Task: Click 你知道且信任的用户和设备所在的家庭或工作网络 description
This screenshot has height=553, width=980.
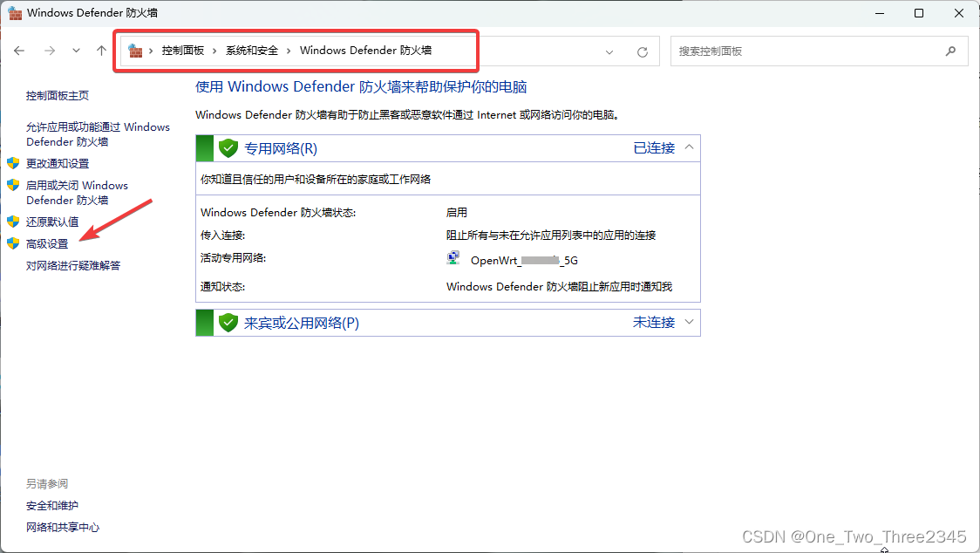Action: (x=316, y=180)
